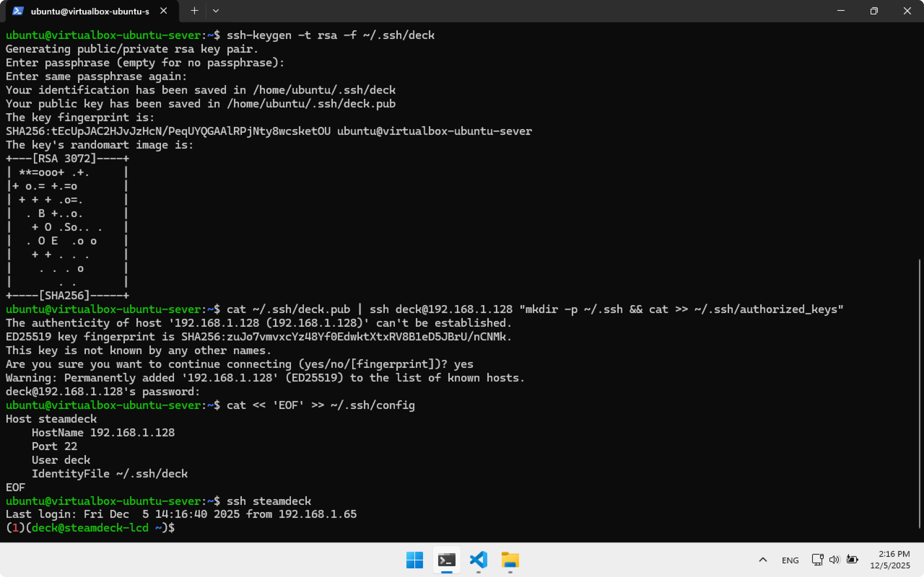Expand the new tab profiles dropdown

pyautogui.click(x=216, y=11)
